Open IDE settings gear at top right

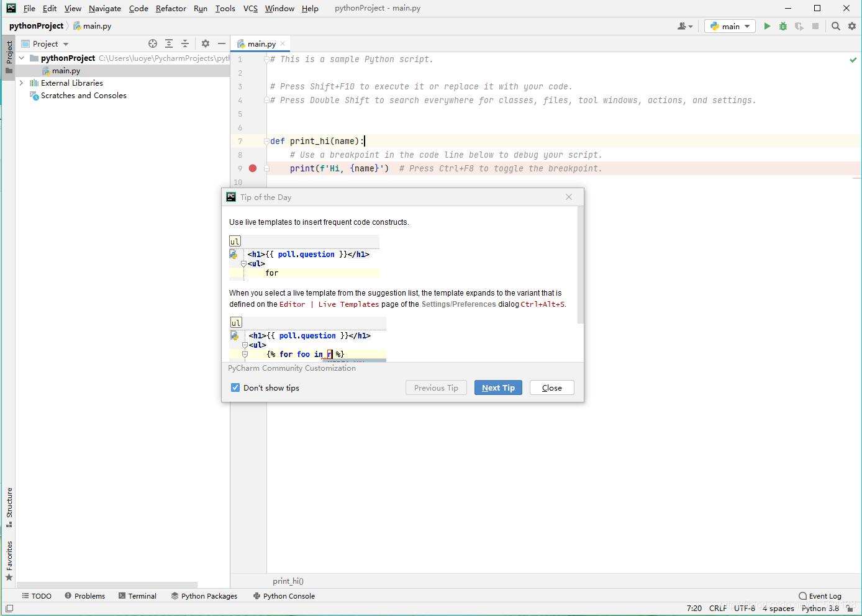tap(852, 26)
